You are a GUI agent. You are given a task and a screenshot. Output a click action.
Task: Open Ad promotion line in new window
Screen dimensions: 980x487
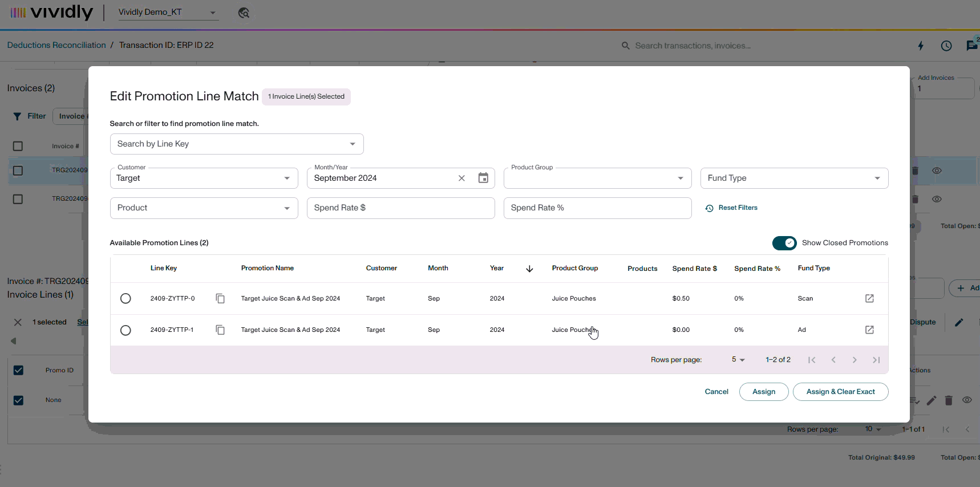tap(869, 330)
